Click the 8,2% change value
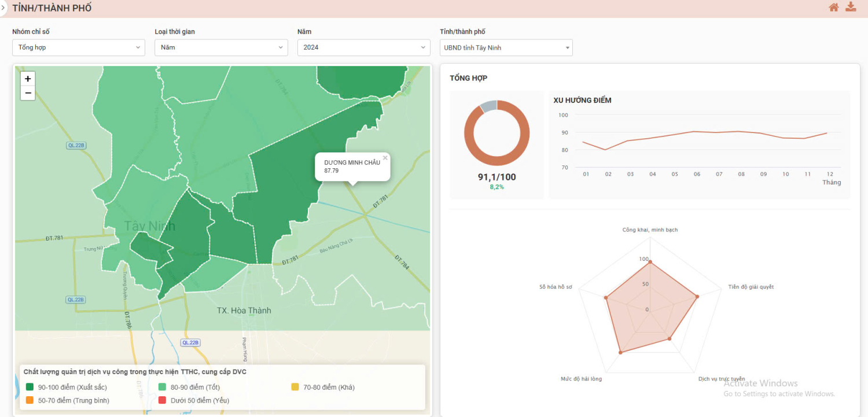The image size is (868, 417). click(496, 187)
